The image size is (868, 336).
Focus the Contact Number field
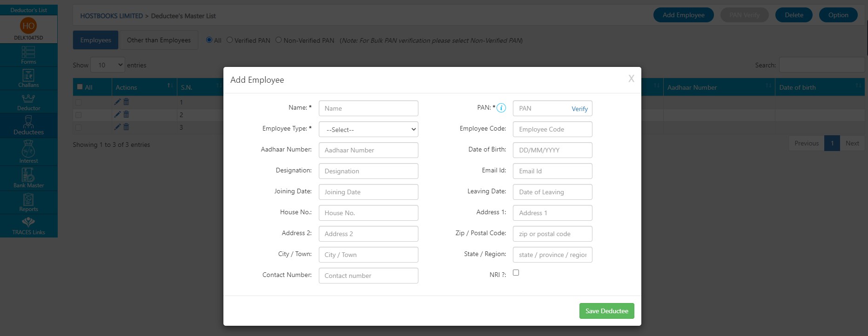coord(368,276)
